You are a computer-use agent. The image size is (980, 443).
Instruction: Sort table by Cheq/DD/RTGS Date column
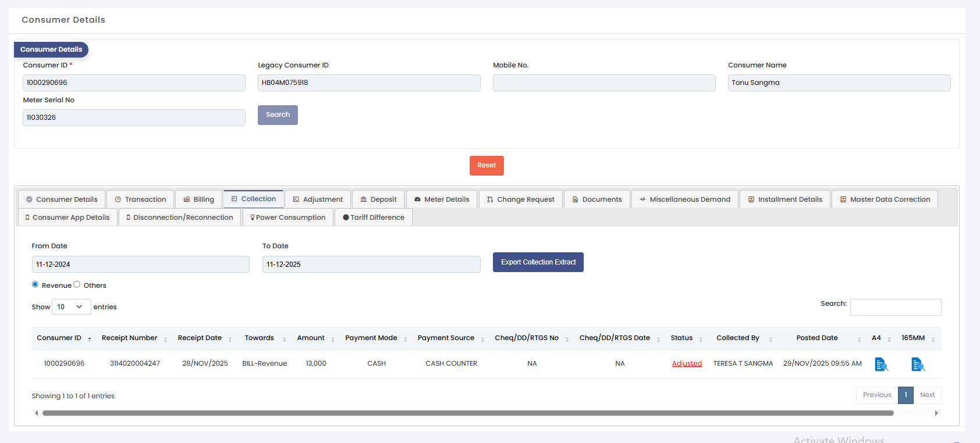click(620, 338)
